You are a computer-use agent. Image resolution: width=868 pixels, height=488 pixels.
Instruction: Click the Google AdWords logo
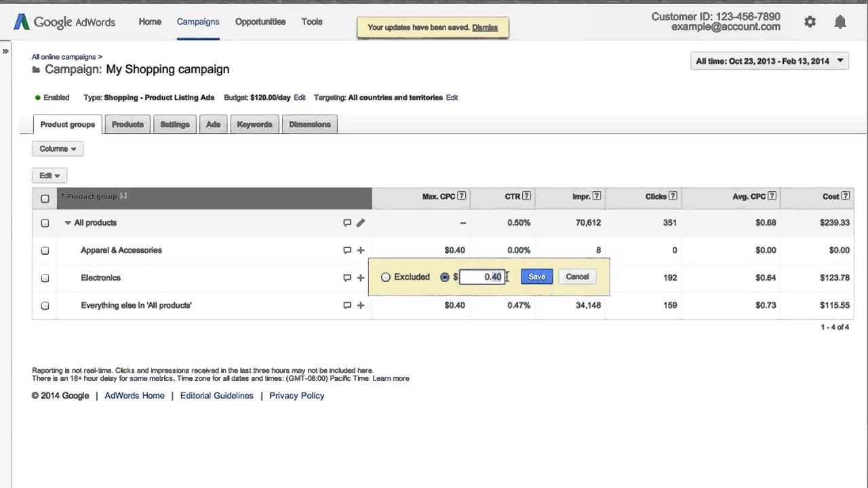tap(64, 22)
